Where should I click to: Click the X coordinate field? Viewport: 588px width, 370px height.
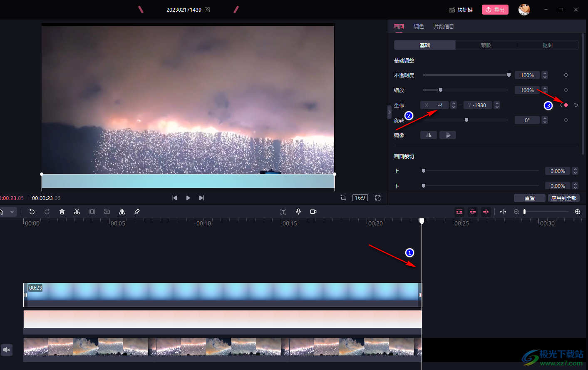[x=434, y=105]
